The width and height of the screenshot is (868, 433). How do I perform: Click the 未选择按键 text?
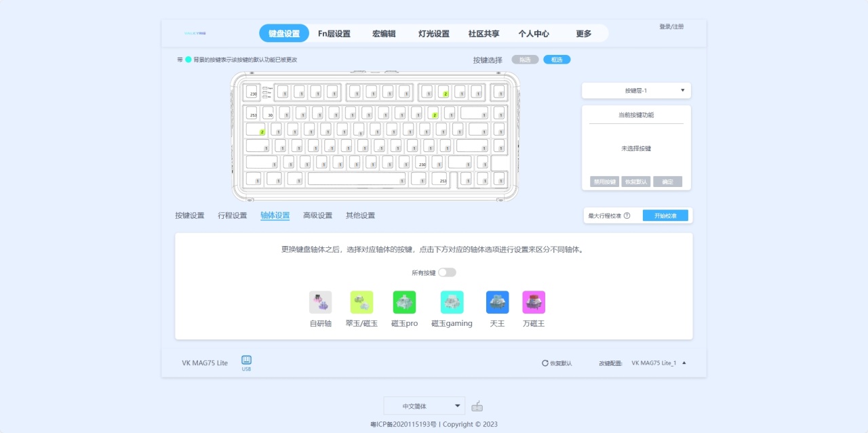[636, 148]
